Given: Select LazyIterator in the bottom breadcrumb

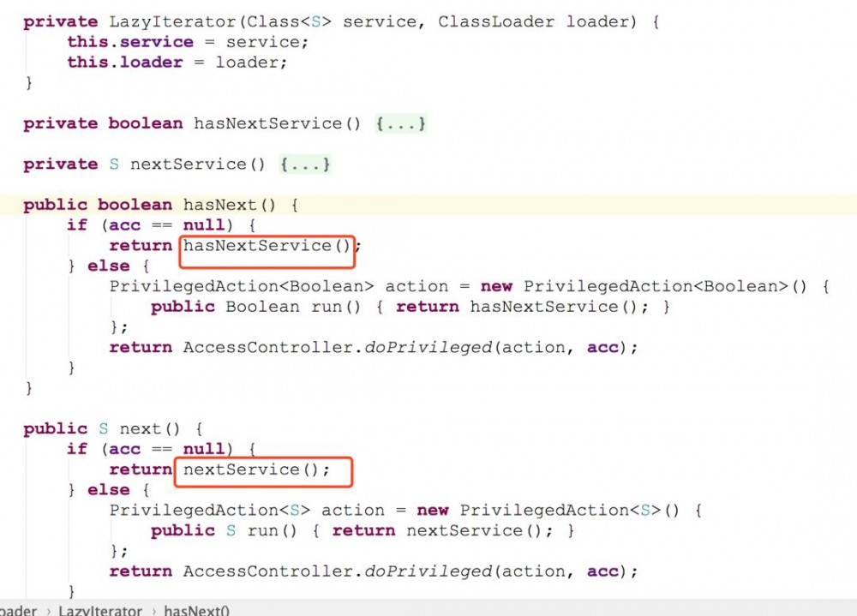Looking at the screenshot, I should (x=100, y=610).
